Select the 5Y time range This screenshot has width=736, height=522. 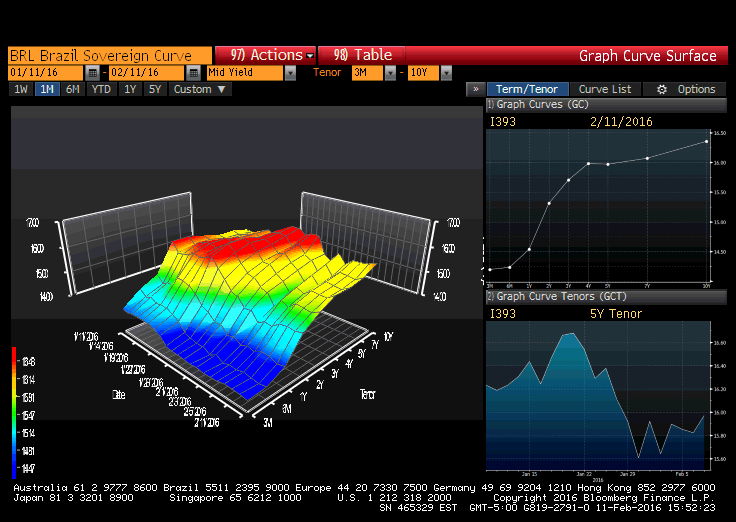[x=155, y=89]
